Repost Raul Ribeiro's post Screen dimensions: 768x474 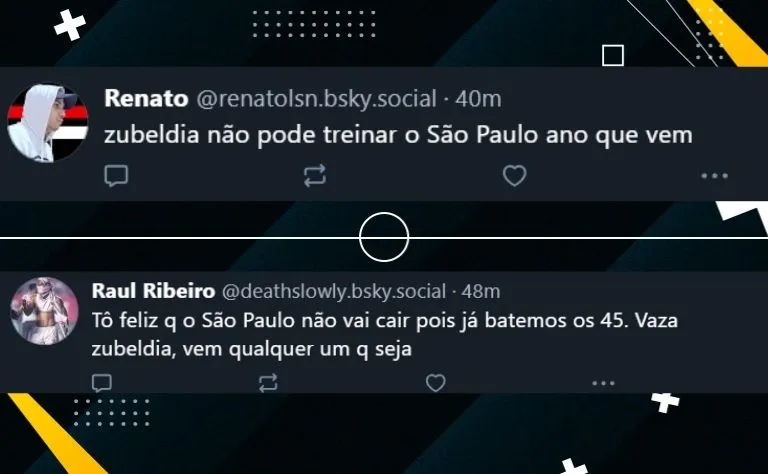pos(268,383)
